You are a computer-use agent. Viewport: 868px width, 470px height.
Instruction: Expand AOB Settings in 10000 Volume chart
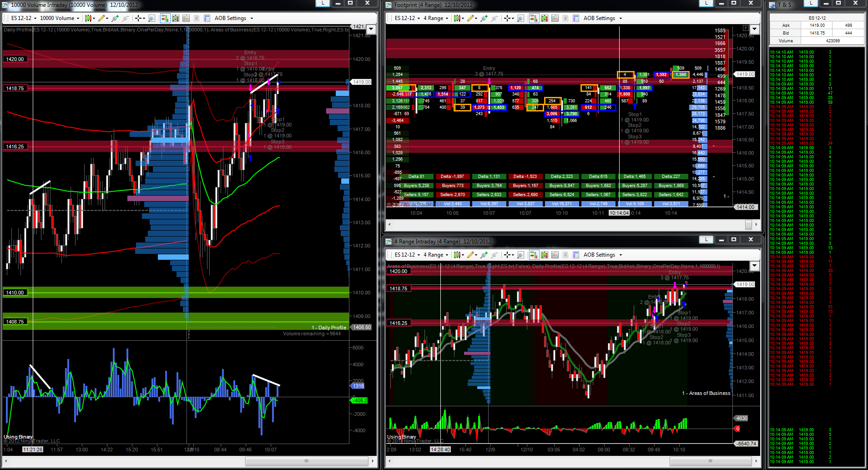pyautogui.click(x=234, y=18)
